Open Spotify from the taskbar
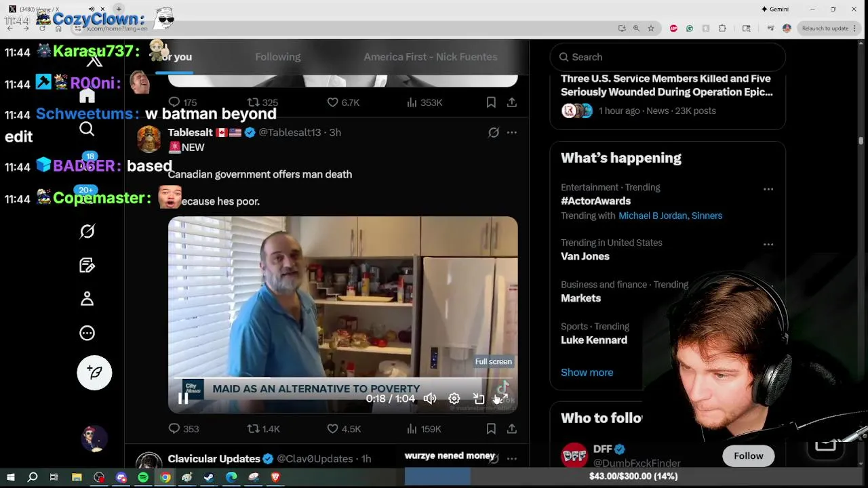This screenshot has height=488, width=868. 143,477
